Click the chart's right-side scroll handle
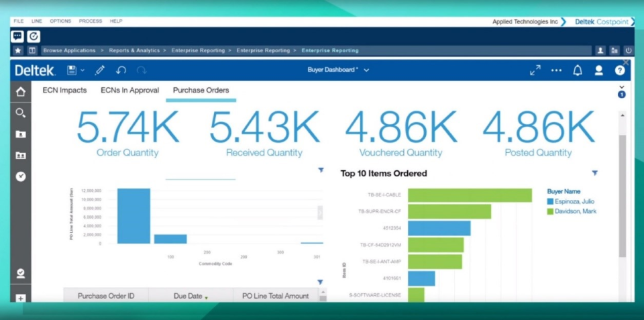644x320 pixels. coord(320,213)
